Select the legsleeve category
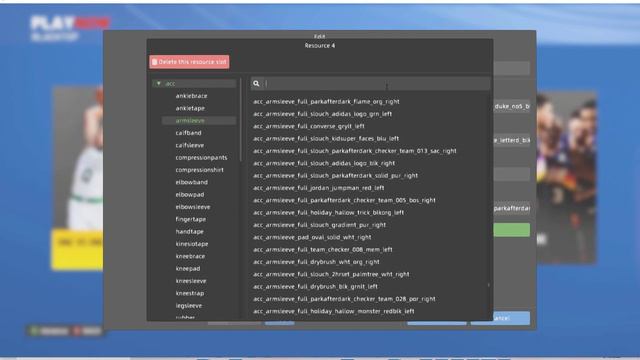 pyautogui.click(x=189, y=305)
